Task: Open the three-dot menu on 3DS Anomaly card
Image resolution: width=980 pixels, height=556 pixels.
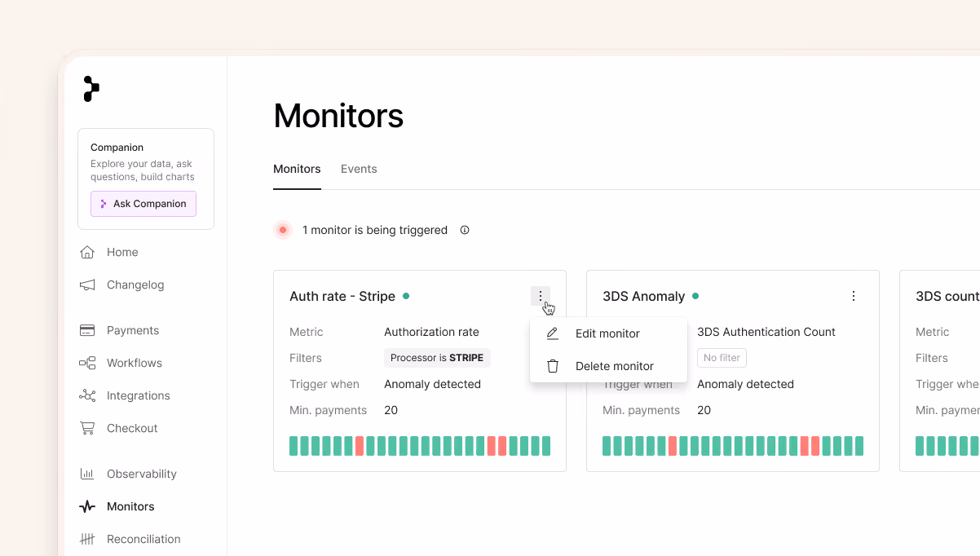Action: tap(854, 296)
